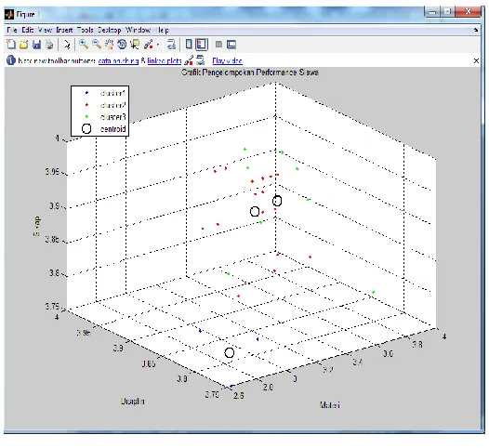Close the Figure window
This screenshot has height=448, width=489.
[x=468, y=11]
